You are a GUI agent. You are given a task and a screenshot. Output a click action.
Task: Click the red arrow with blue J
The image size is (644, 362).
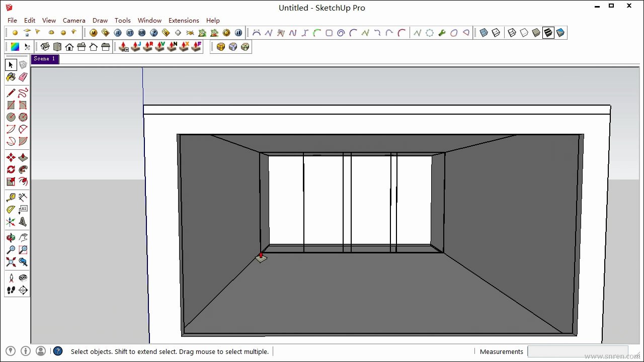(136, 47)
